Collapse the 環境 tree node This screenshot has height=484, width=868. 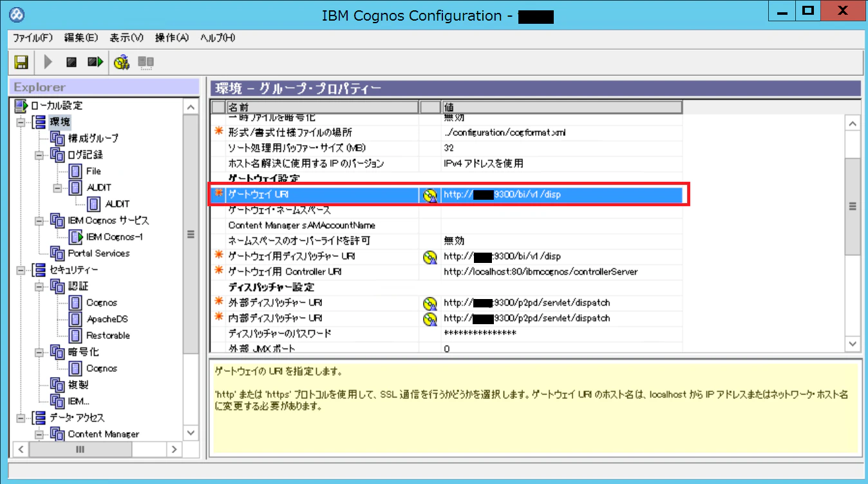[20, 122]
